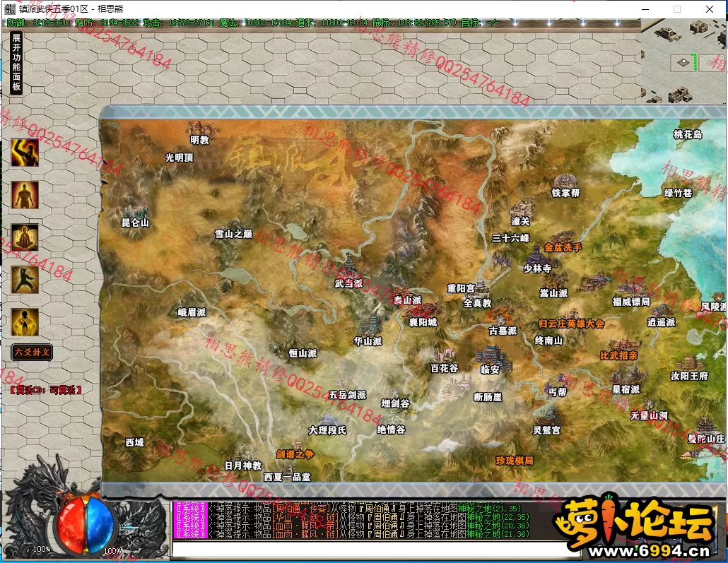The width and height of the screenshot is (728, 563).
Task: Click the raised flaming fist skill icon
Action: pyautogui.click(x=25, y=153)
